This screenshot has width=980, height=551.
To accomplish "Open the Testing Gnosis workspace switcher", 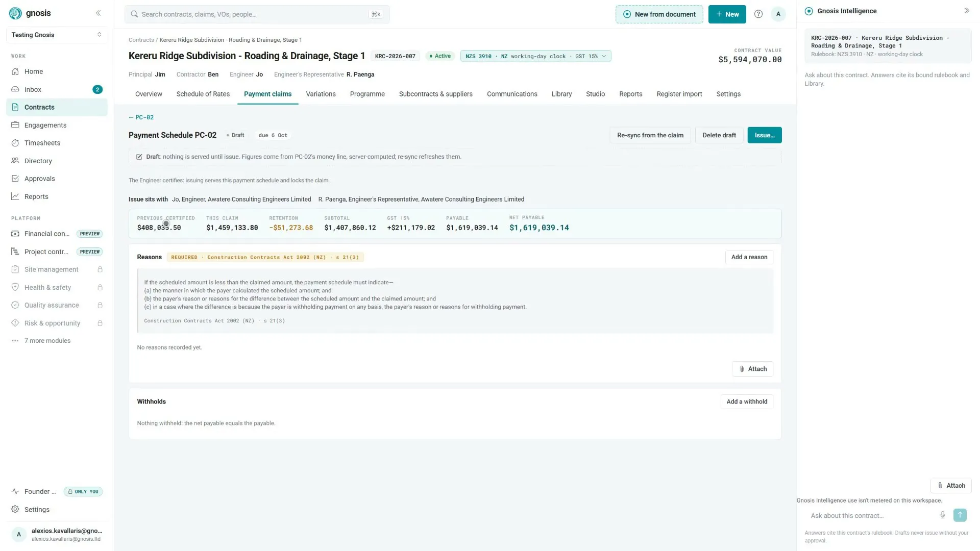I will pos(57,35).
